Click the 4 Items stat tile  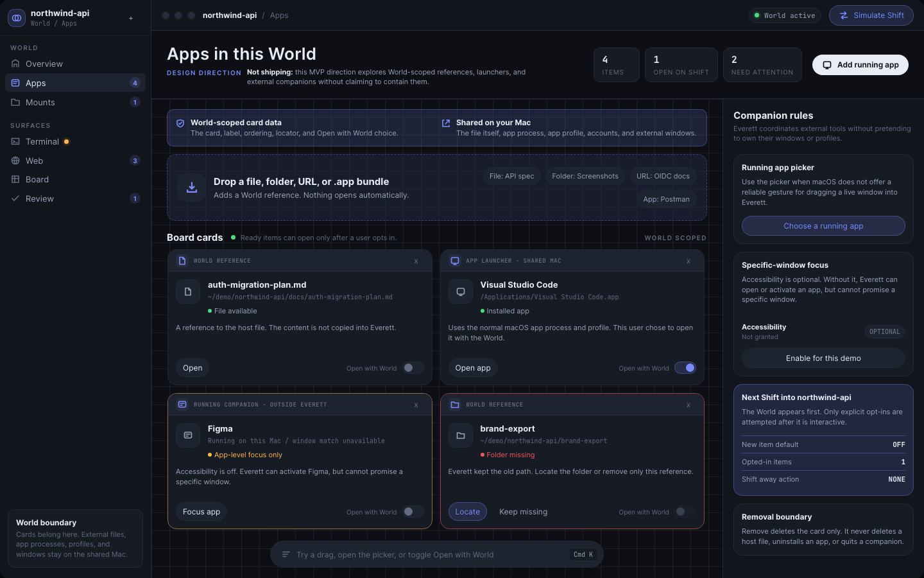click(x=617, y=65)
